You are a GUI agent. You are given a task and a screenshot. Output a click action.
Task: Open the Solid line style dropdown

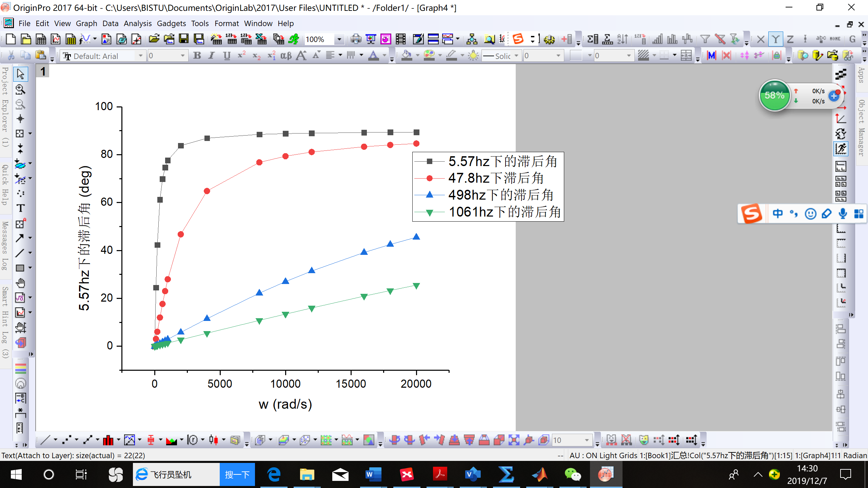pos(516,55)
